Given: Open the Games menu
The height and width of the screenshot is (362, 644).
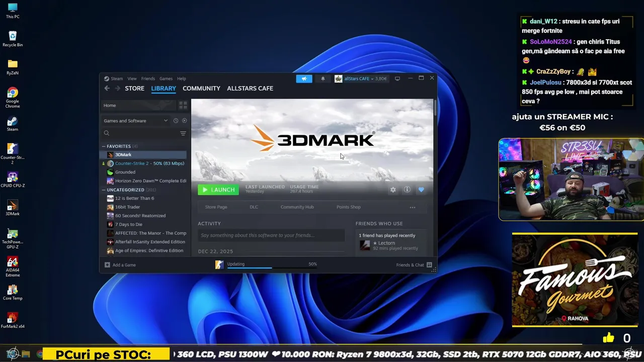Looking at the screenshot, I should [x=166, y=78].
